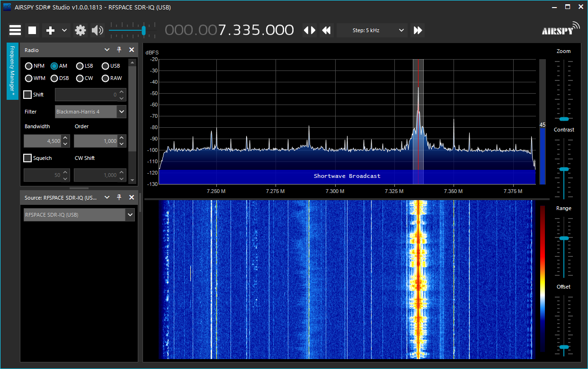
Task: Click the bright signal trace in the waterfall
Action: (x=418, y=279)
